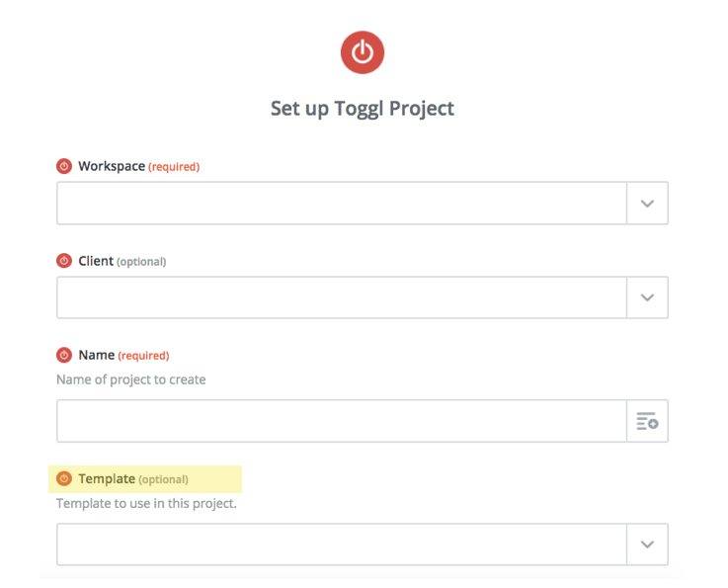This screenshot has width=728, height=588.
Task: Click inside the Template selection field
Action: pos(341,545)
